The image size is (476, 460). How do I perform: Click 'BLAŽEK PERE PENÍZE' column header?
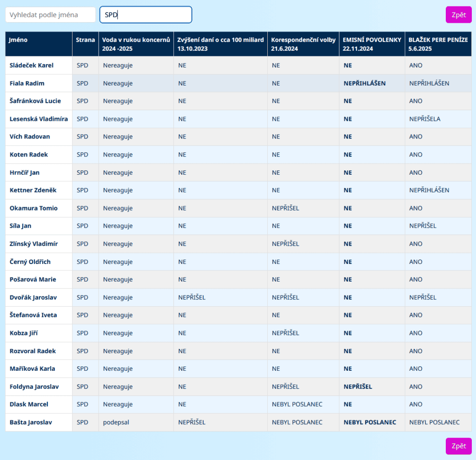coord(438,44)
